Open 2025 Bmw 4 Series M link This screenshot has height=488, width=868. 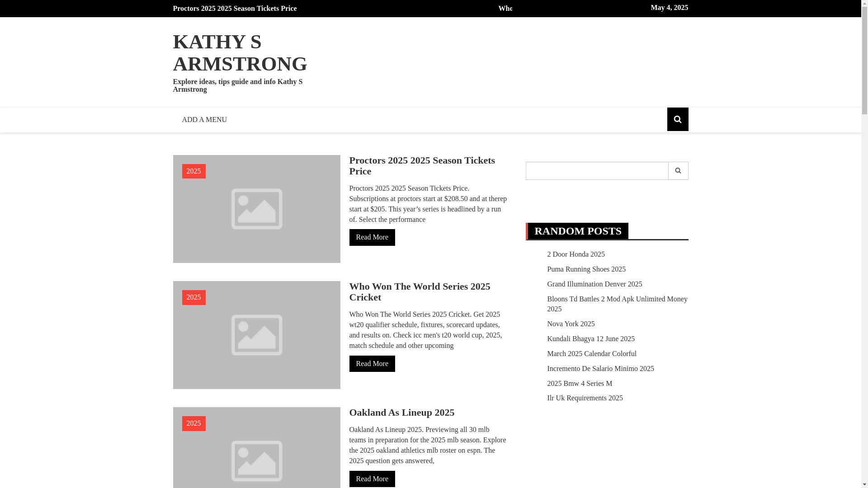(579, 384)
